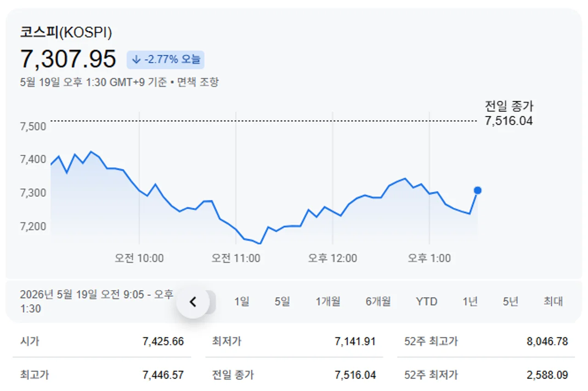Click the chart at 오후 12:00 marker
Image resolution: width=588 pixels, height=391 pixels.
[333, 211]
